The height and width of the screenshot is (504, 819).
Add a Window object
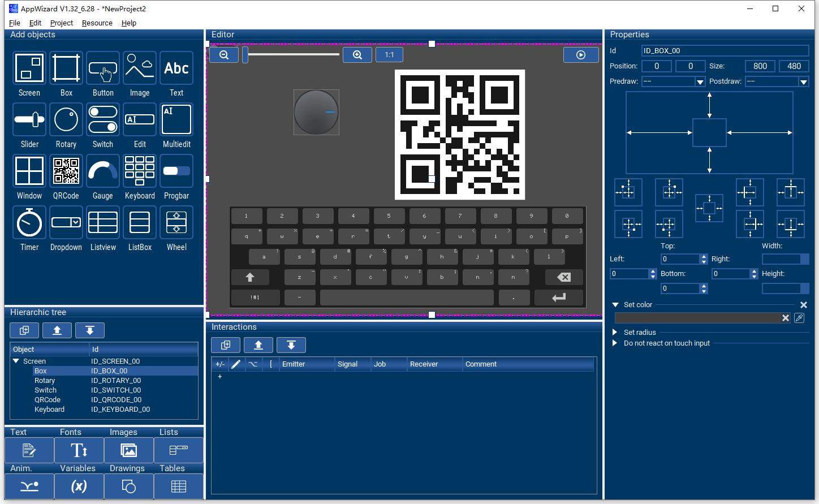(x=29, y=171)
